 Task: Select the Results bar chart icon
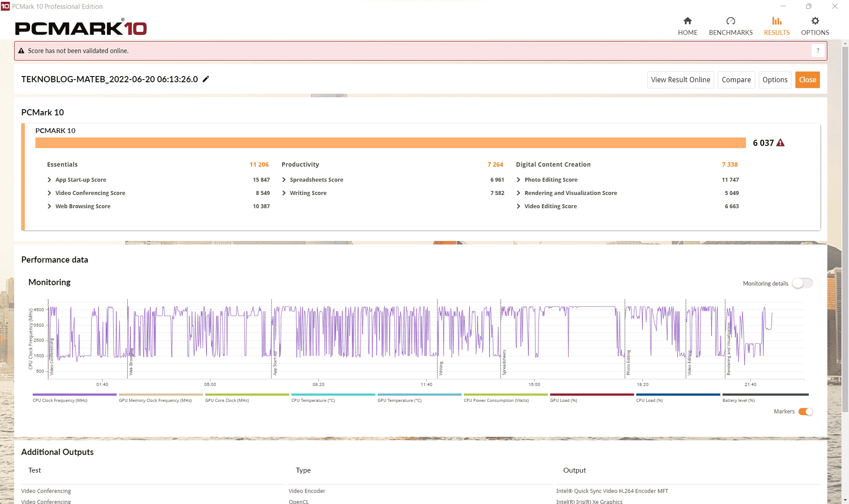pos(776,21)
